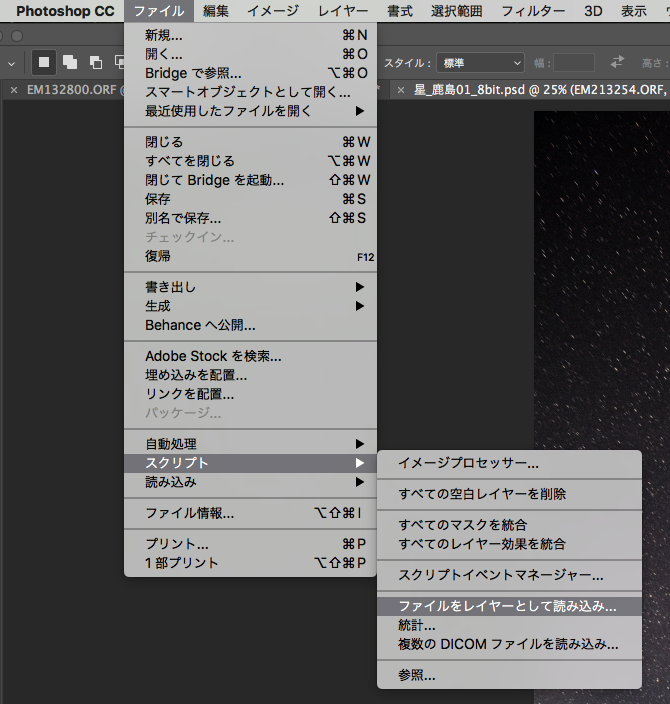Expand the 書き出し submenu
The width and height of the screenshot is (670, 704).
250,287
